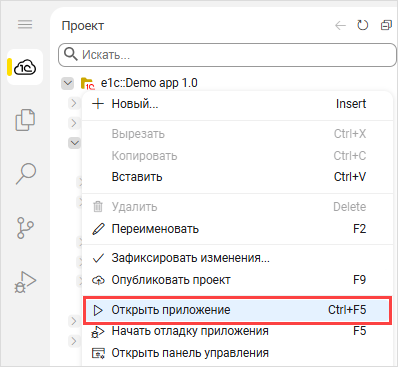Open the source control branch icon
Image resolution: width=398 pixels, height=367 pixels.
(x=25, y=228)
